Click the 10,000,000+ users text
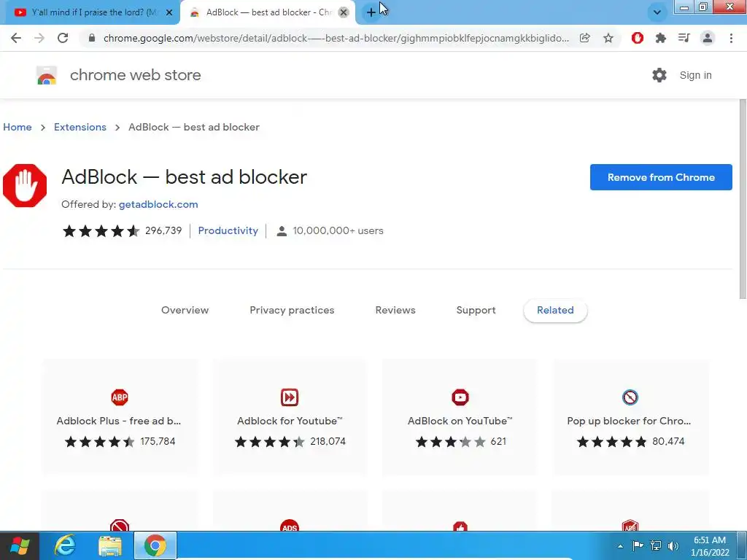This screenshot has height=560, width=747. coord(338,230)
